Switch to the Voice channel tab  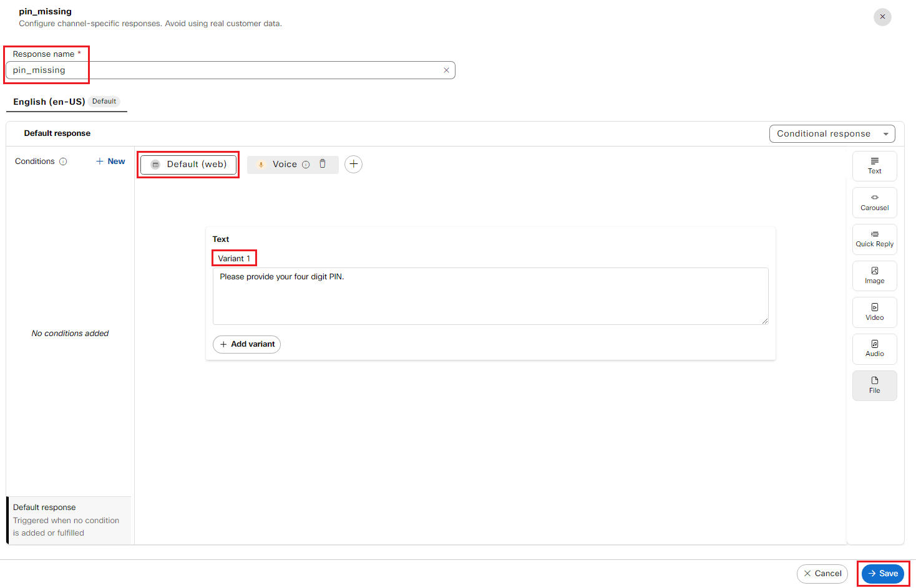(284, 165)
